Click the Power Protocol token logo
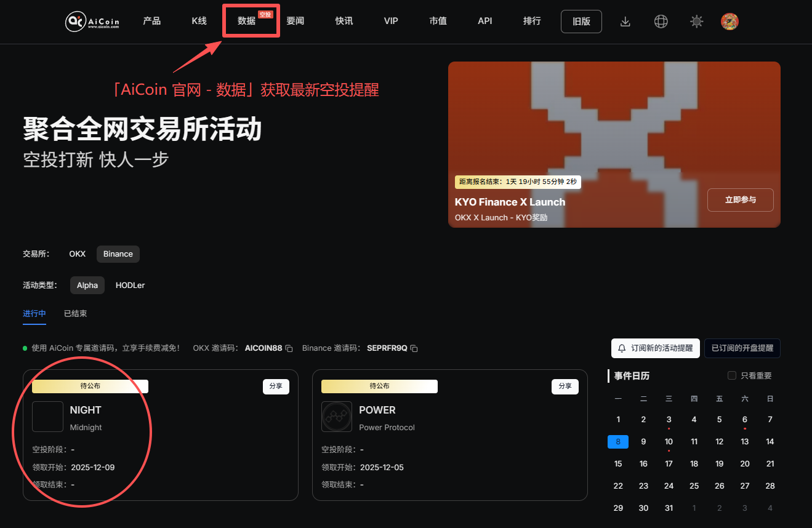This screenshot has width=812, height=528. (x=337, y=416)
